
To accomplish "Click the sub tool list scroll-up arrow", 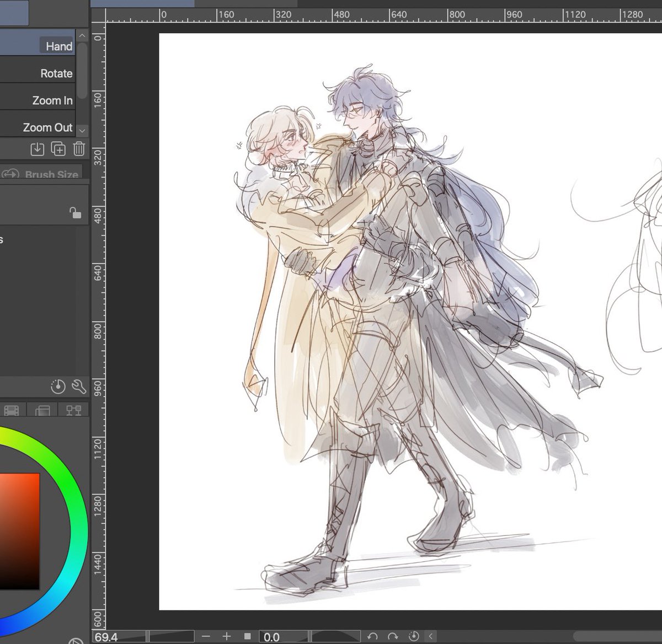I will tap(82, 36).
